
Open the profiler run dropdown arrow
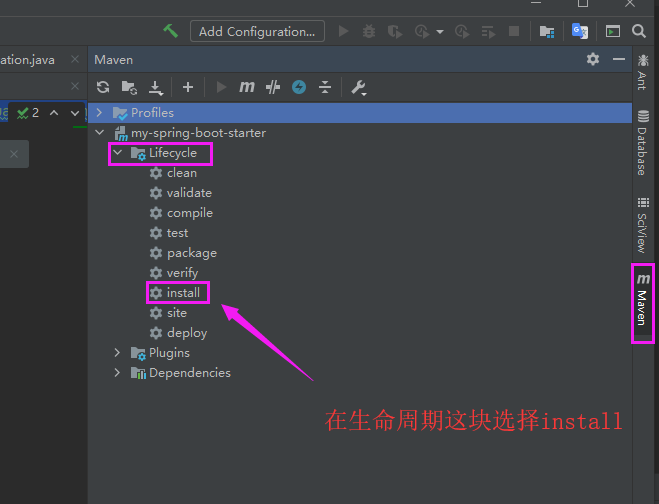click(440, 32)
